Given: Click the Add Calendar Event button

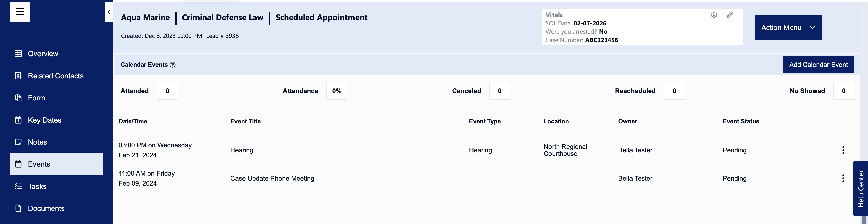Looking at the screenshot, I should click(818, 65).
